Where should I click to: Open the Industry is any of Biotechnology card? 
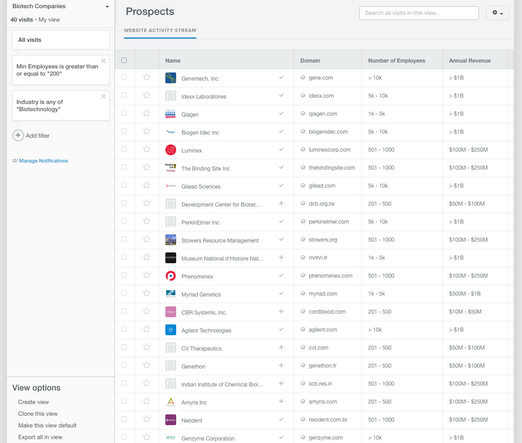coord(61,105)
